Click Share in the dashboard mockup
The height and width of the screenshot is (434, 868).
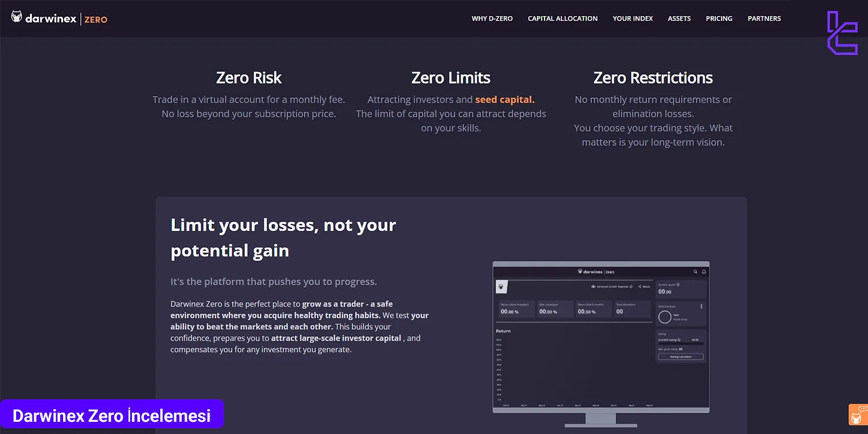pyautogui.click(x=644, y=287)
